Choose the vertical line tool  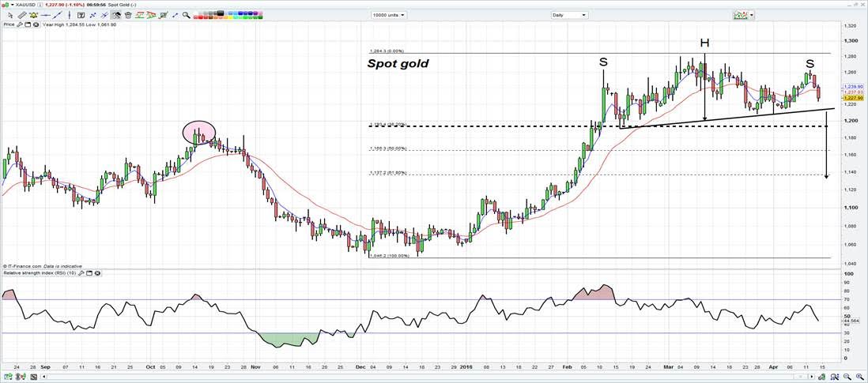point(70,15)
